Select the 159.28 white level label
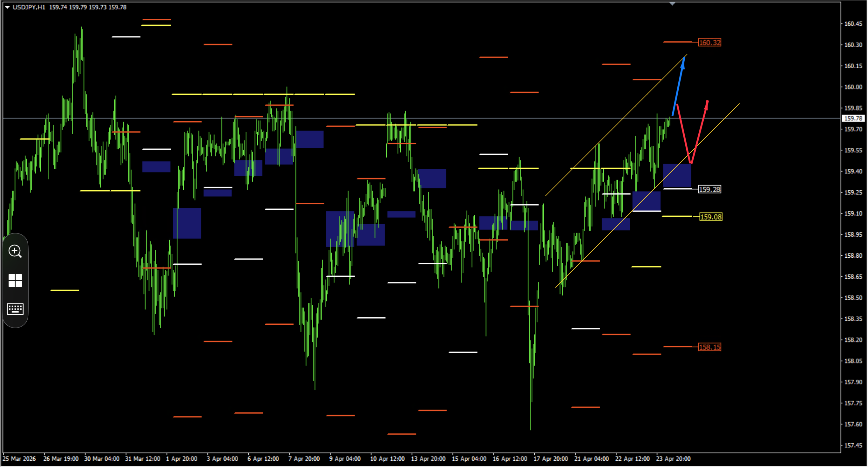 (709, 189)
